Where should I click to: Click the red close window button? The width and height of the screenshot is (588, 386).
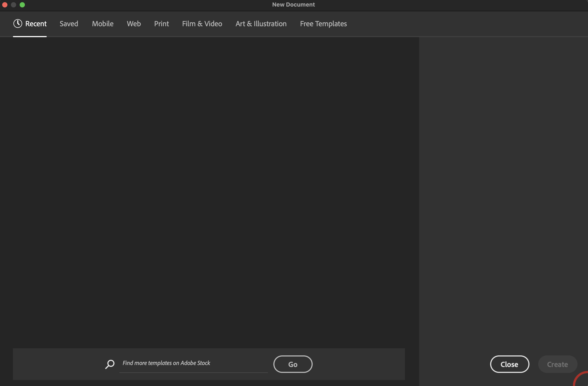[x=5, y=5]
